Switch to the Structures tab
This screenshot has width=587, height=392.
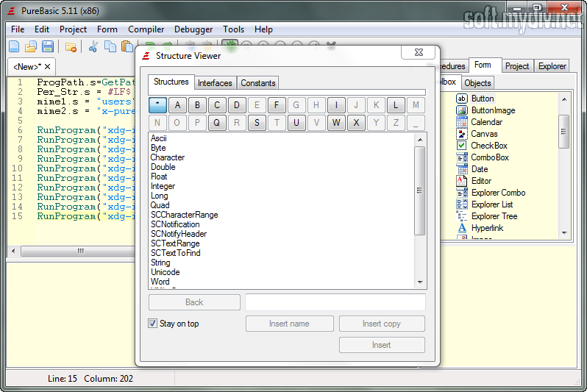[171, 82]
